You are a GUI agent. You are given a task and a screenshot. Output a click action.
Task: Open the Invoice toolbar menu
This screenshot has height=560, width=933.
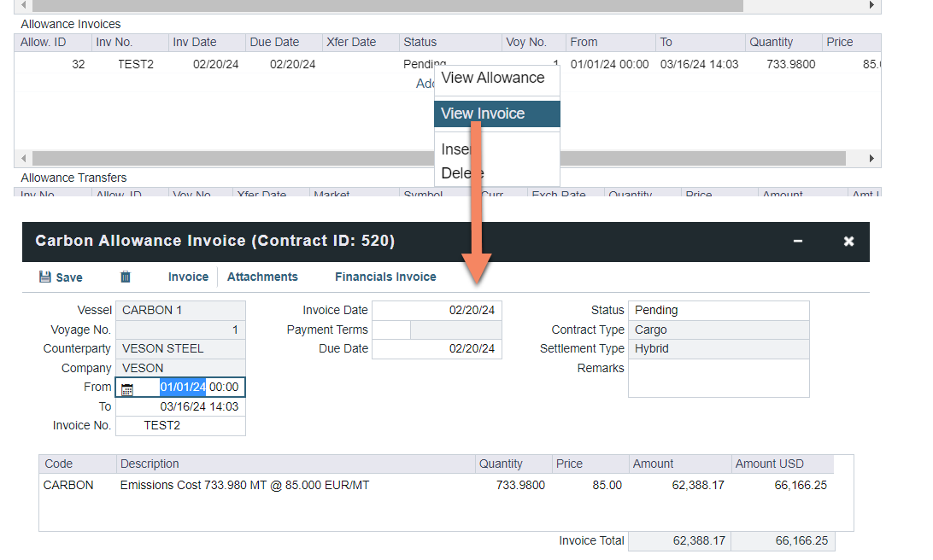click(x=188, y=277)
